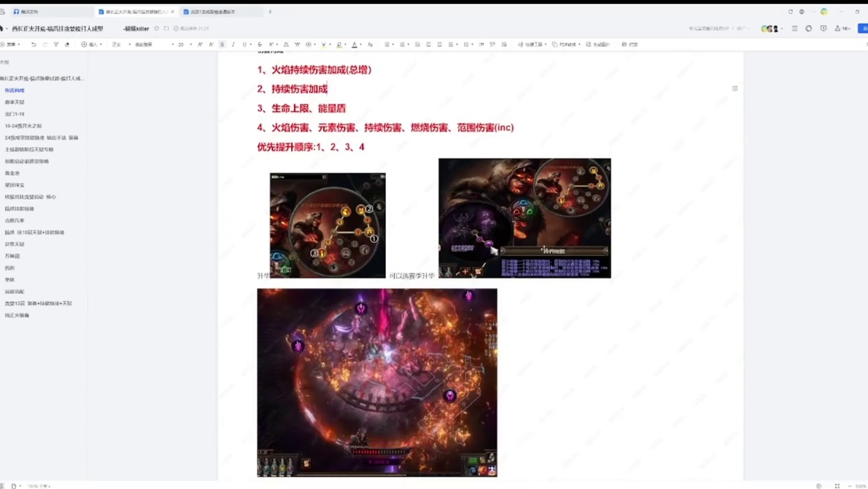Click the Clear Formatting eraser icon
868x489 pixels.
67,45
